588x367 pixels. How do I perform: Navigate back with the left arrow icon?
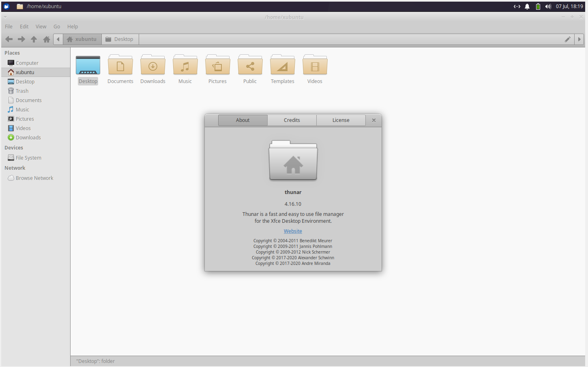[x=9, y=39]
